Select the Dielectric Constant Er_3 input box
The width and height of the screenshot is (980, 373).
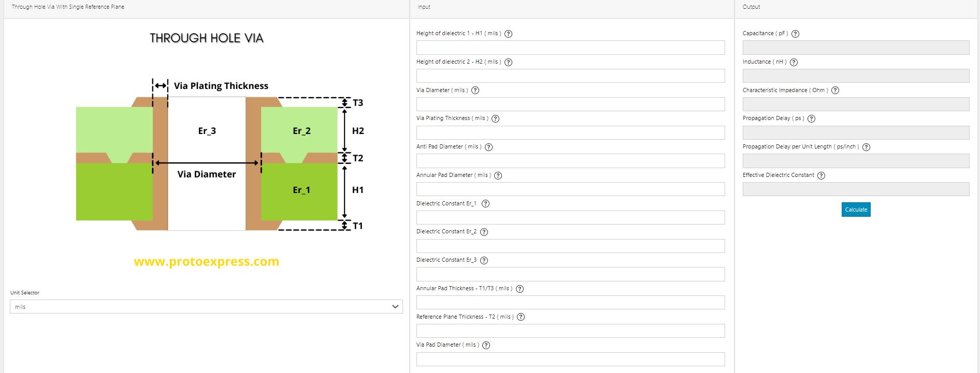(570, 274)
